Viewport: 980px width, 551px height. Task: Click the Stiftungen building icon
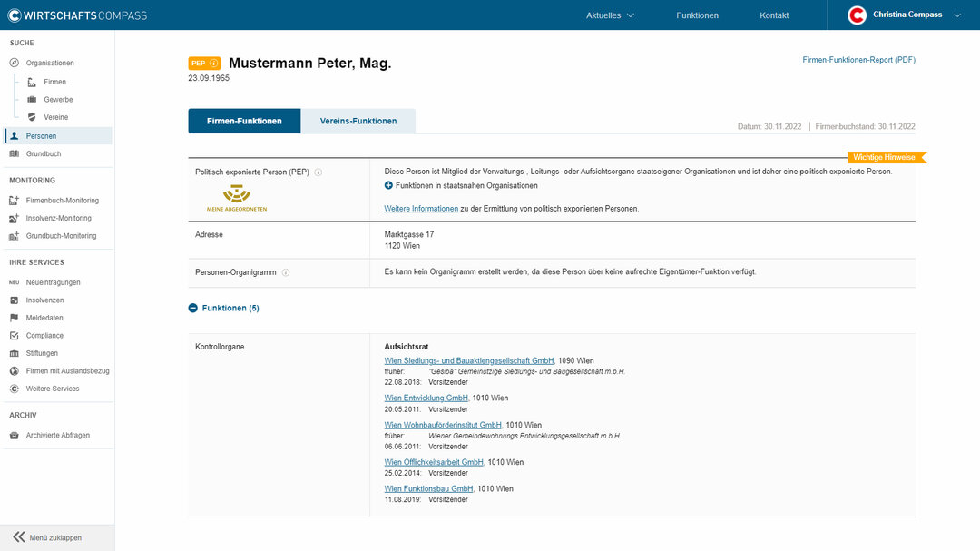pos(15,353)
